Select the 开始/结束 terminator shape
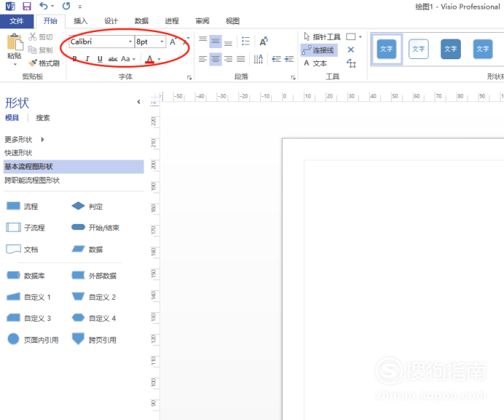Viewport: 504px width, 420px height. [x=95, y=228]
